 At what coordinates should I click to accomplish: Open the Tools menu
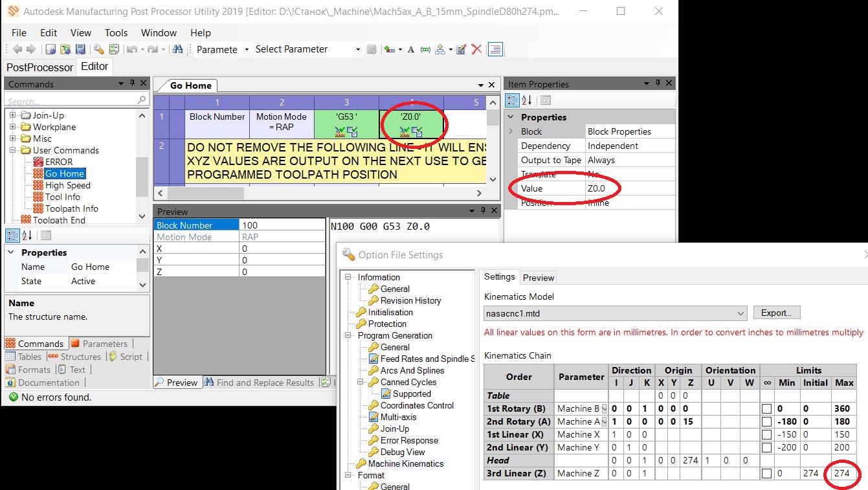pos(116,32)
